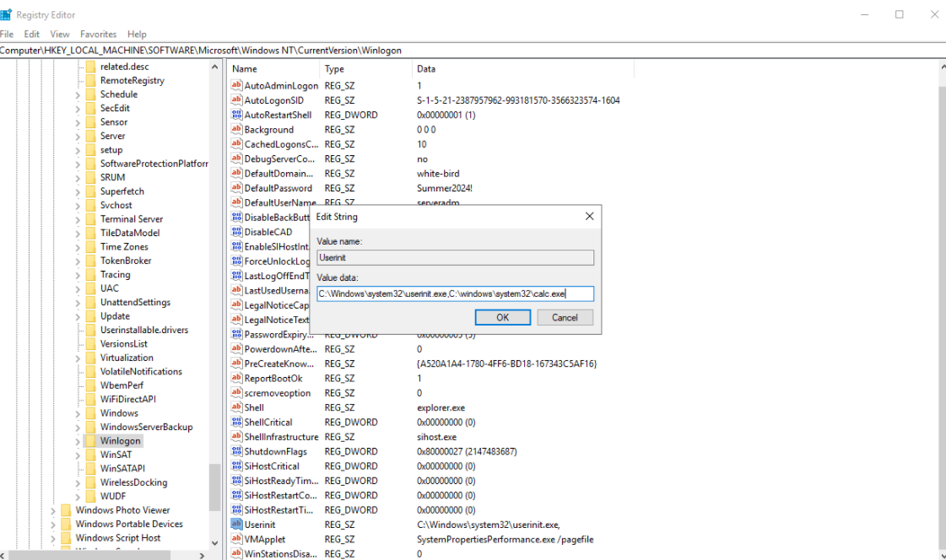
Task: Click the DefaultPassword value icon
Action: click(x=236, y=188)
